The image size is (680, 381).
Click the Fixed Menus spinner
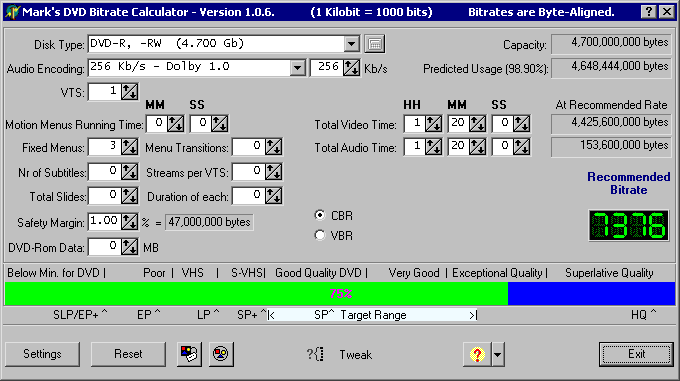click(129, 147)
